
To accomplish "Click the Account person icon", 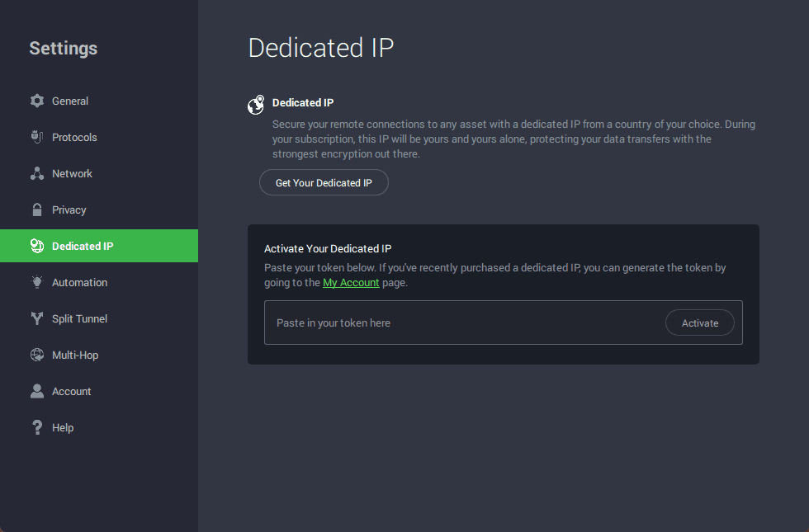I will click(x=36, y=391).
